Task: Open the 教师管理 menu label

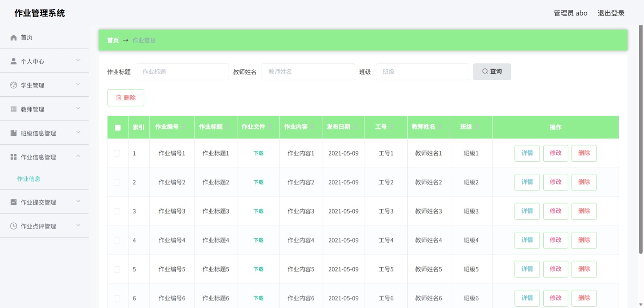Action: point(33,109)
